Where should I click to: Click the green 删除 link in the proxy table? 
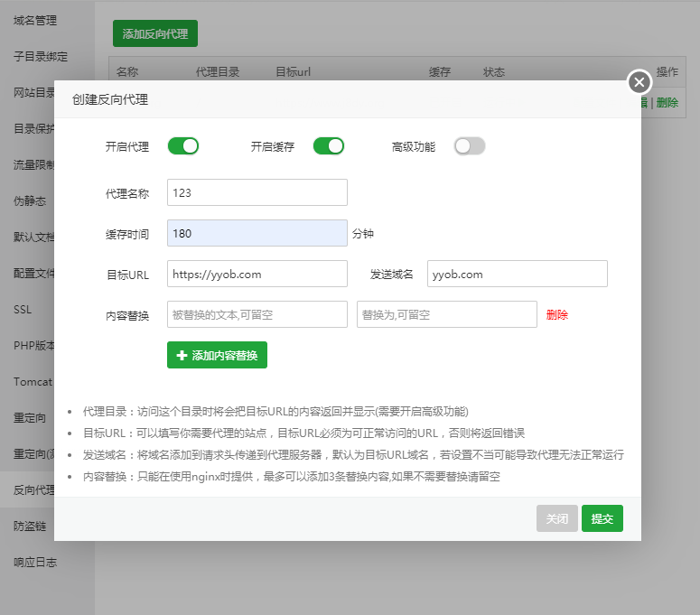point(667,103)
